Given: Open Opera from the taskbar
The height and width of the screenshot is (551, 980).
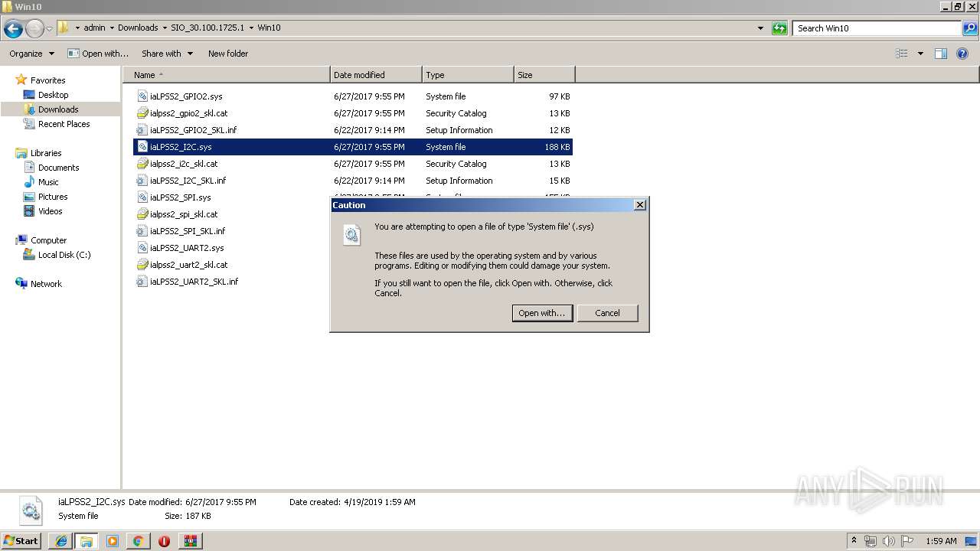Looking at the screenshot, I should [x=164, y=541].
